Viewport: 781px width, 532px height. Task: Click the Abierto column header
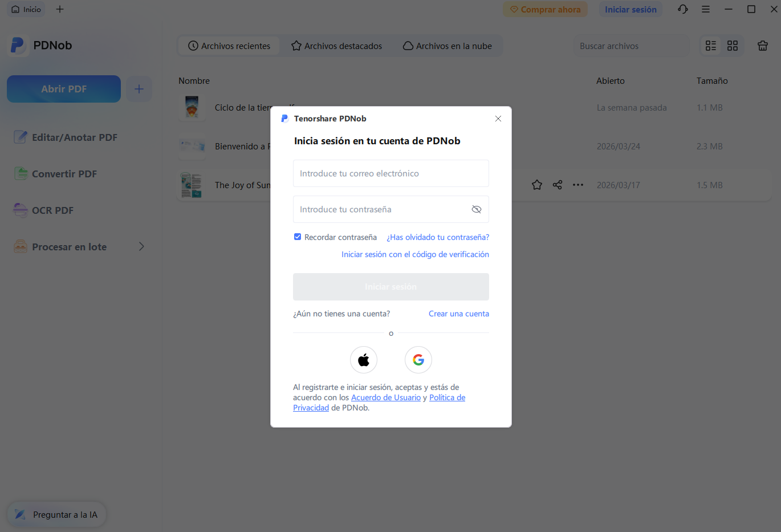(611, 81)
